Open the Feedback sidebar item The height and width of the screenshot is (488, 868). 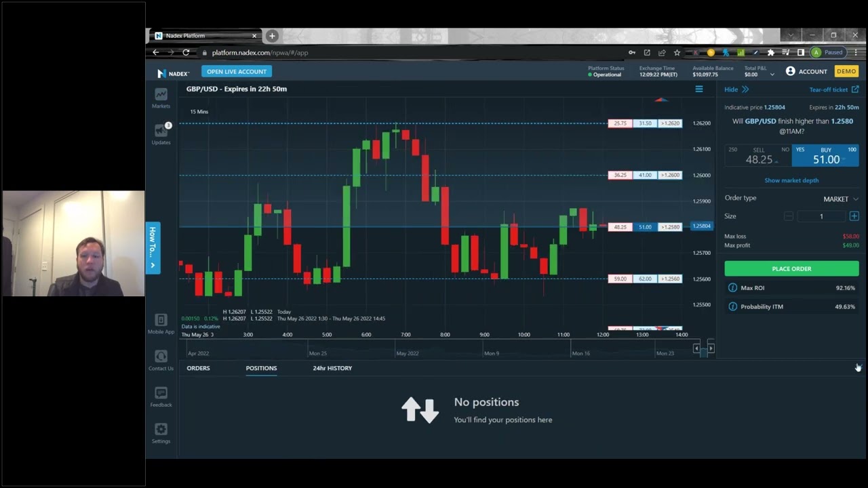pos(161,396)
